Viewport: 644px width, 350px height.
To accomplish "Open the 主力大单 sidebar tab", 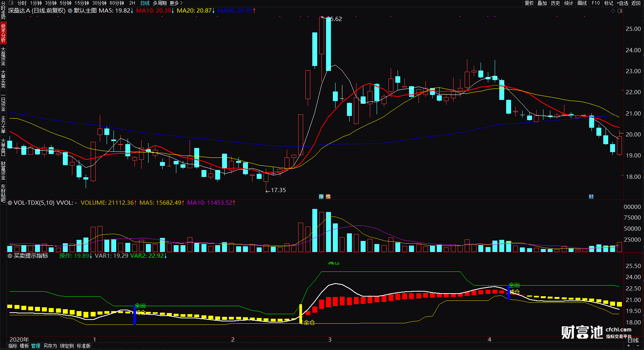I will coord(3,125).
